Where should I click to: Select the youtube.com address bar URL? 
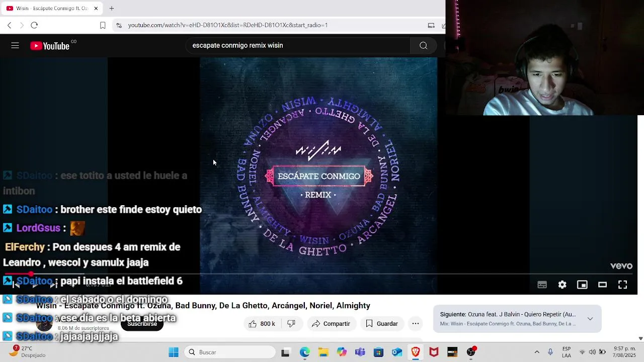227,25
